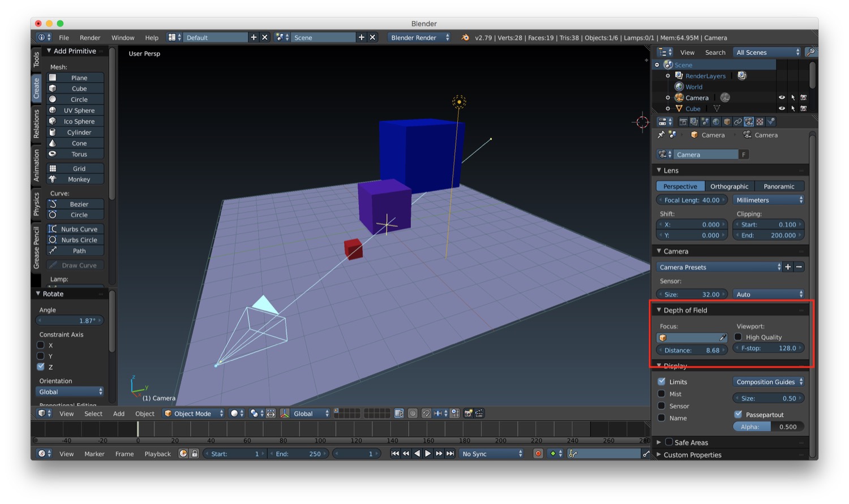Screen dimensions: 849x504
Task: Enable the Mist display checkbox
Action: pyautogui.click(x=661, y=394)
